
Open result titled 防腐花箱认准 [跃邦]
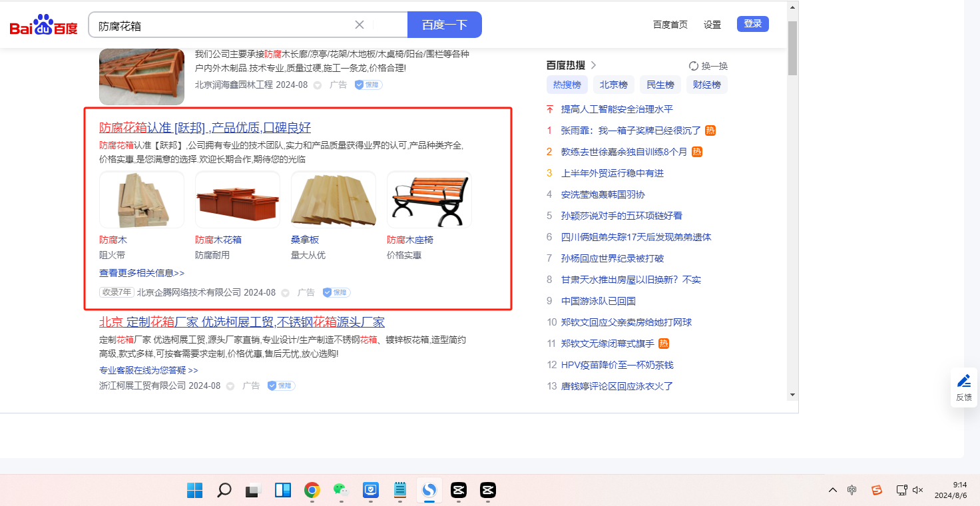point(205,127)
